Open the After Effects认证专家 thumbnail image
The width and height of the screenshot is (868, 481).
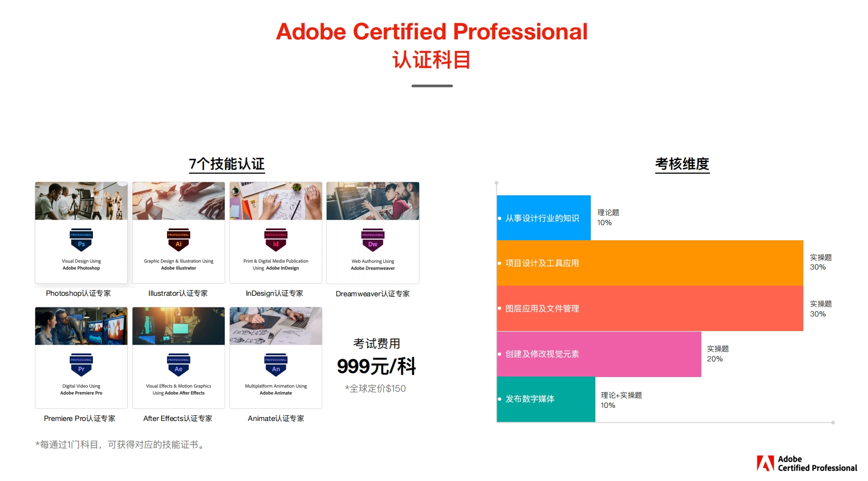(178, 326)
